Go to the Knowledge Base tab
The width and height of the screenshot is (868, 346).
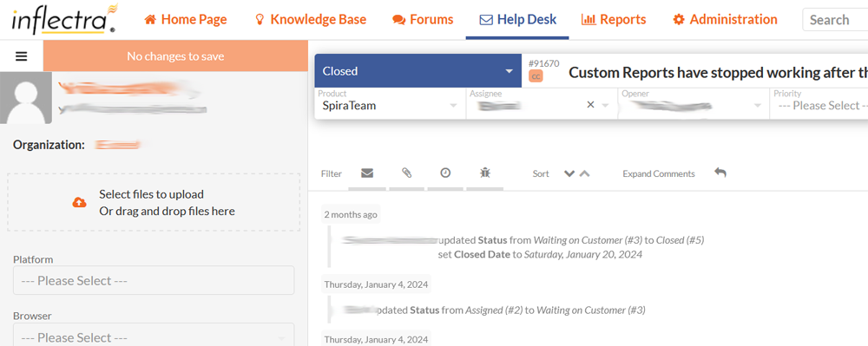click(310, 19)
